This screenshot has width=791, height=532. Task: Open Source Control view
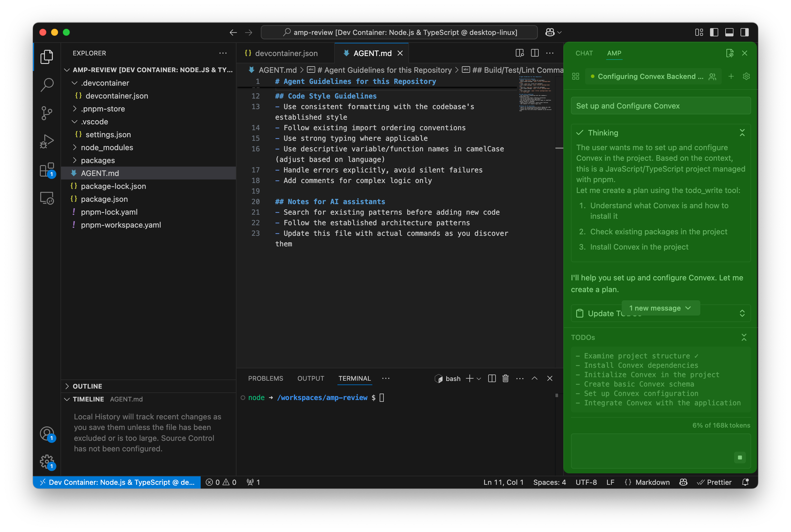click(47, 113)
